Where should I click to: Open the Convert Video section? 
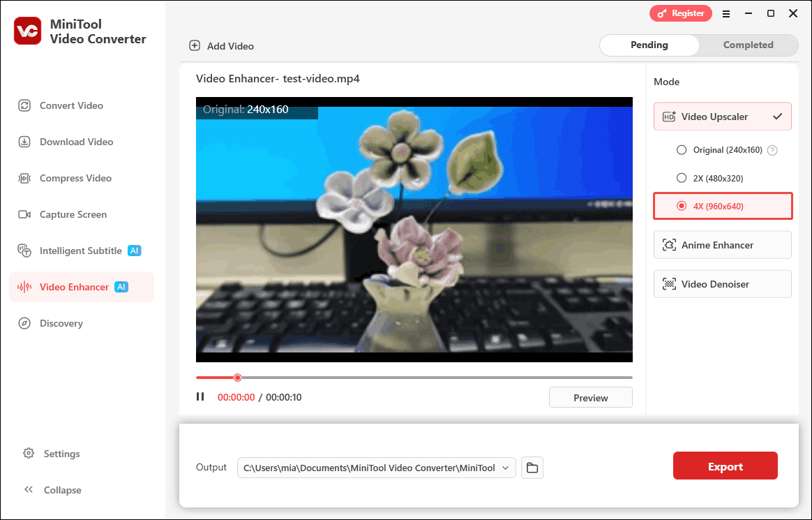coord(70,105)
